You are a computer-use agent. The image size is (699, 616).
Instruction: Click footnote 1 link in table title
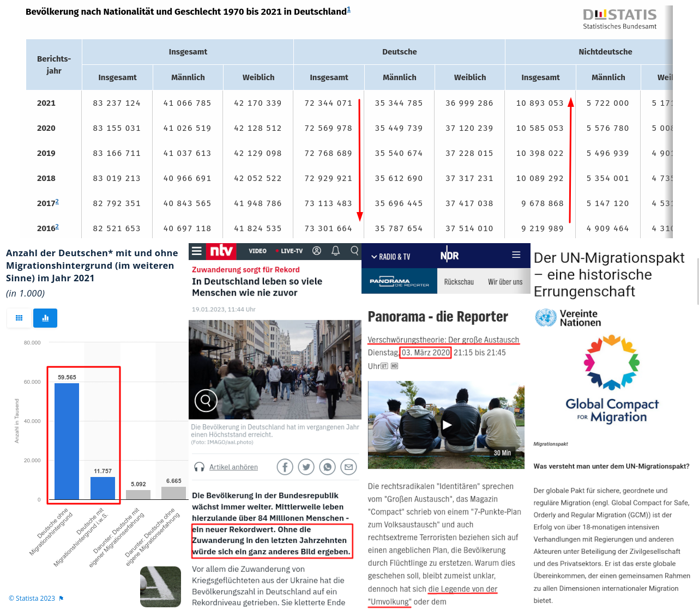[349, 10]
